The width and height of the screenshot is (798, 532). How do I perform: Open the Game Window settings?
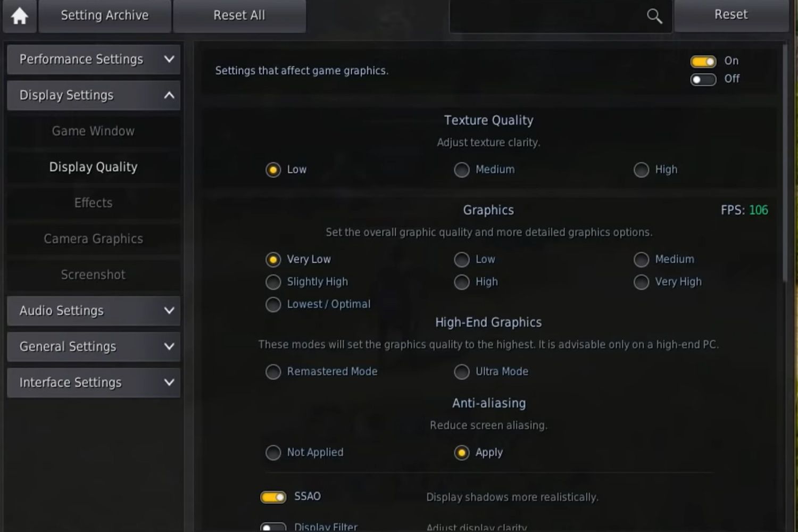tap(93, 131)
